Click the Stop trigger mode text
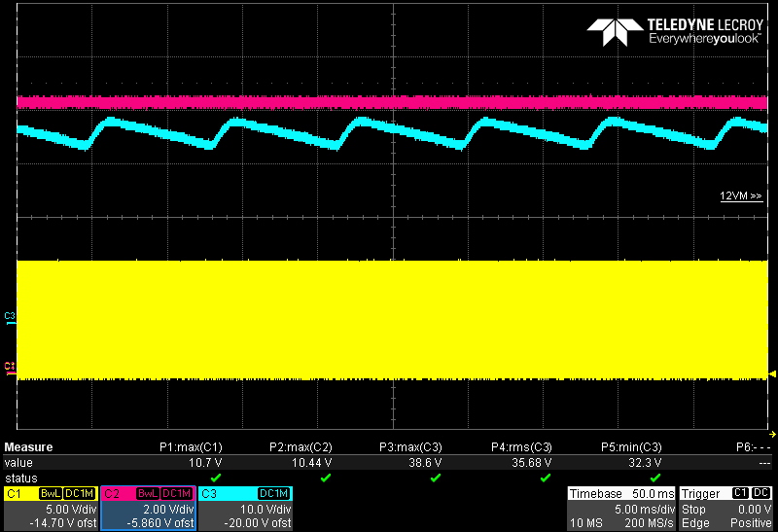The width and height of the screenshot is (778, 532). (693, 510)
